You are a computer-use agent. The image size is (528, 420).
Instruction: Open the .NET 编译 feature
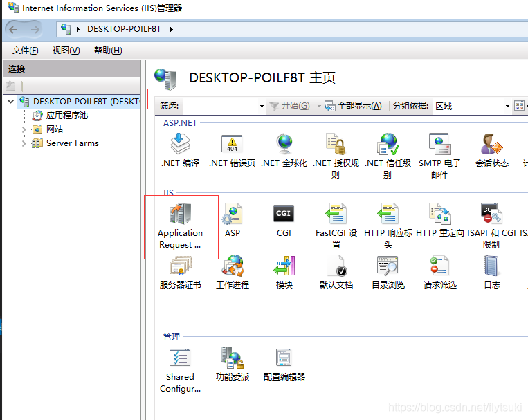[x=181, y=150]
